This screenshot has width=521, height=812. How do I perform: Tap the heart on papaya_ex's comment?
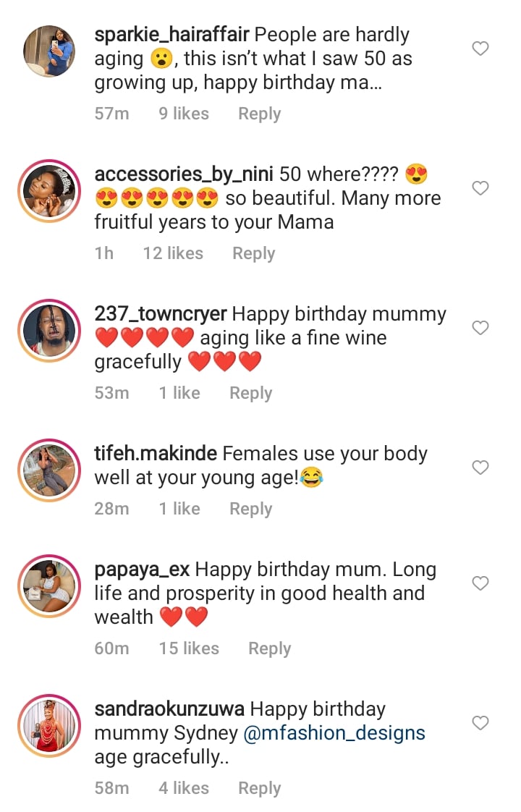pos(480,583)
